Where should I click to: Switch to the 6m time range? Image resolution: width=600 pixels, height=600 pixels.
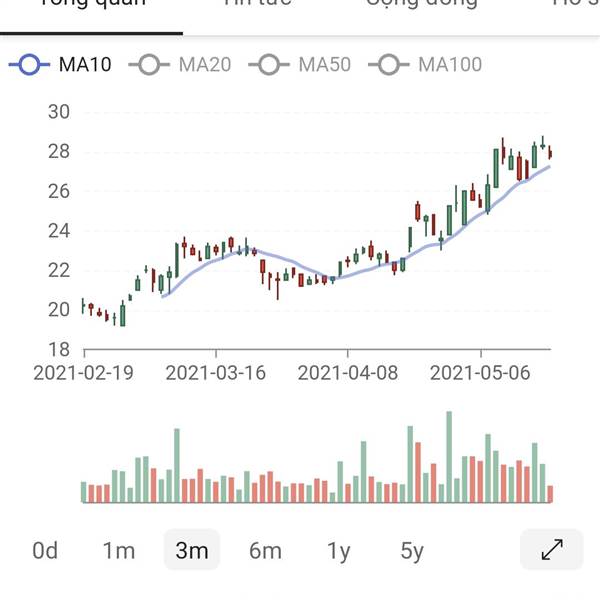pos(265,551)
